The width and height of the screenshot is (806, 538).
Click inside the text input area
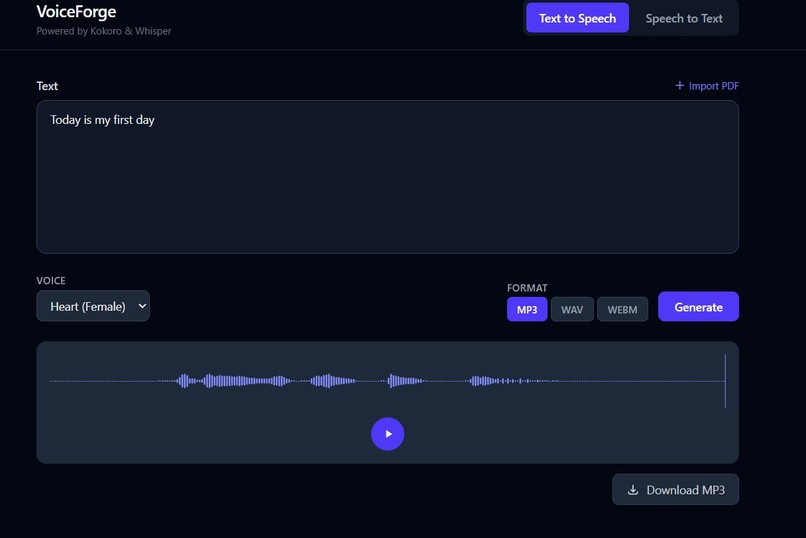(x=388, y=177)
